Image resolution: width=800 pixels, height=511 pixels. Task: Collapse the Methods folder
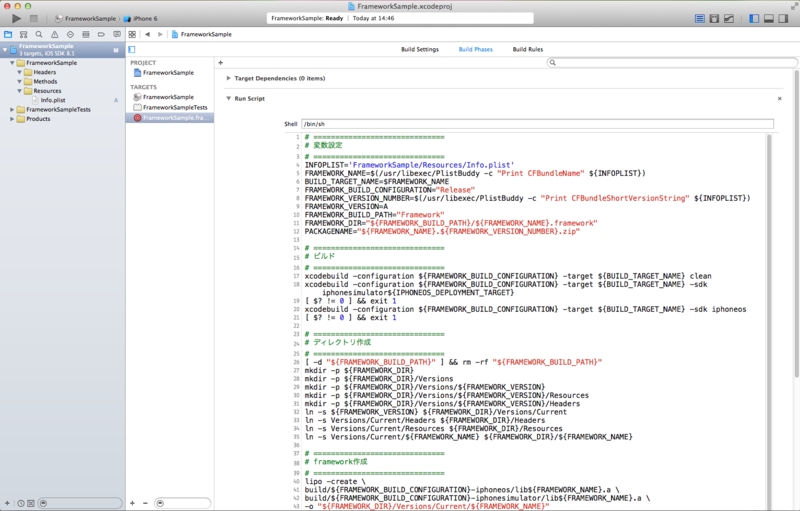[x=19, y=82]
